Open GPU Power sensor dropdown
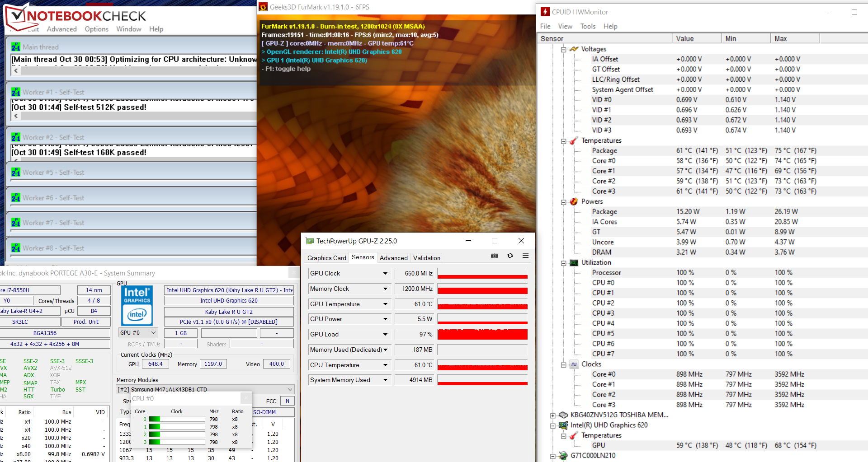868x462 pixels. (x=385, y=319)
